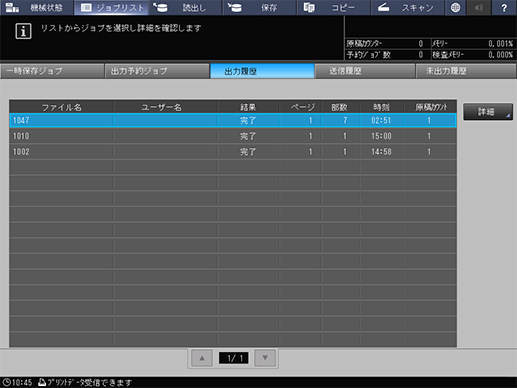Click the 完了 result in row 1002
This screenshot has height=388, width=517.
click(248, 152)
